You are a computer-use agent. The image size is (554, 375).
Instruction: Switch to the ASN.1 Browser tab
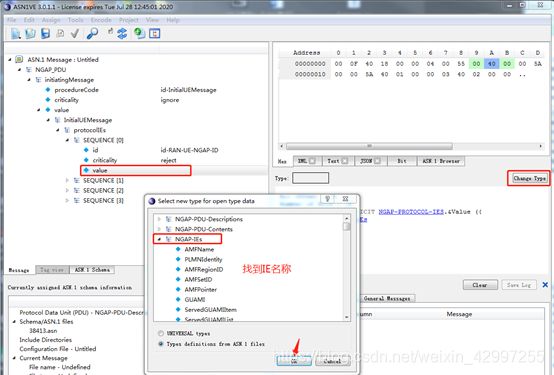pyautogui.click(x=441, y=161)
